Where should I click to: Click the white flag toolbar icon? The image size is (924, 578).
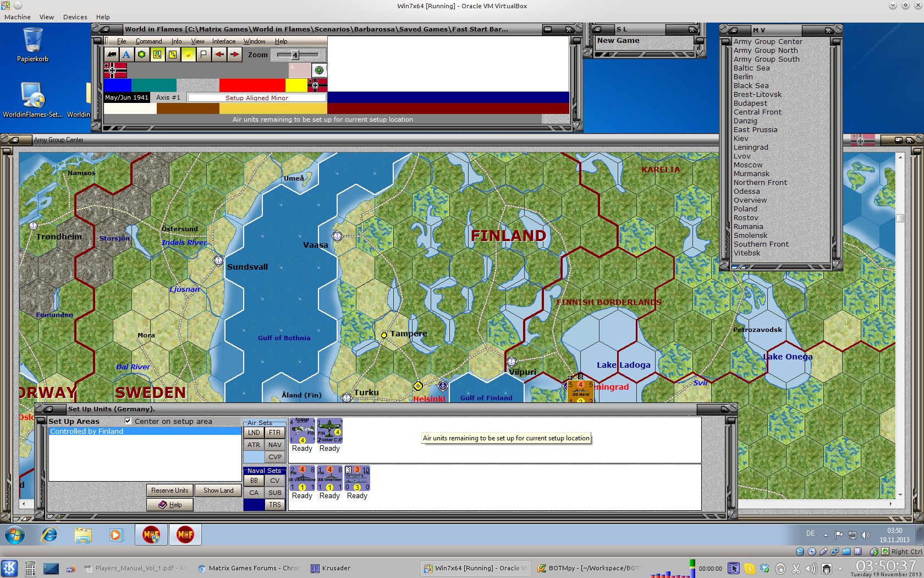pos(204,54)
